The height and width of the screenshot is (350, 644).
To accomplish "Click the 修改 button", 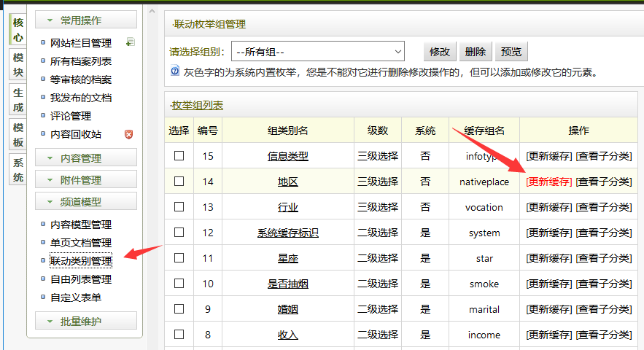I will click(x=440, y=51).
